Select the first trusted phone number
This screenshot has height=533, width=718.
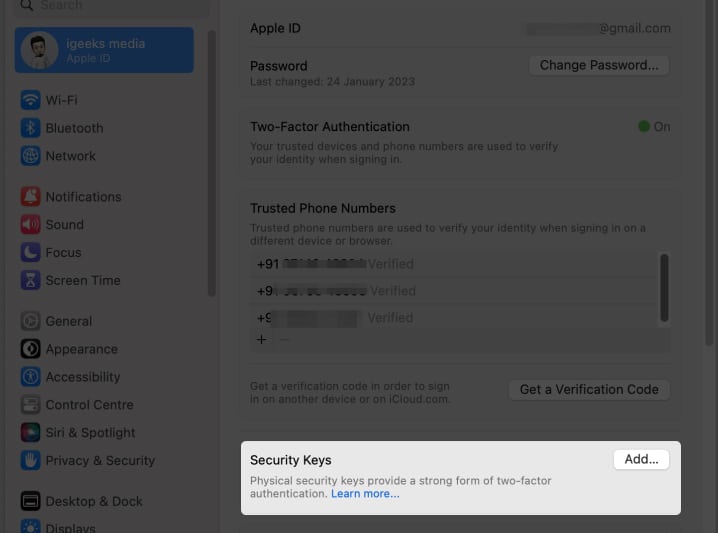pos(334,265)
